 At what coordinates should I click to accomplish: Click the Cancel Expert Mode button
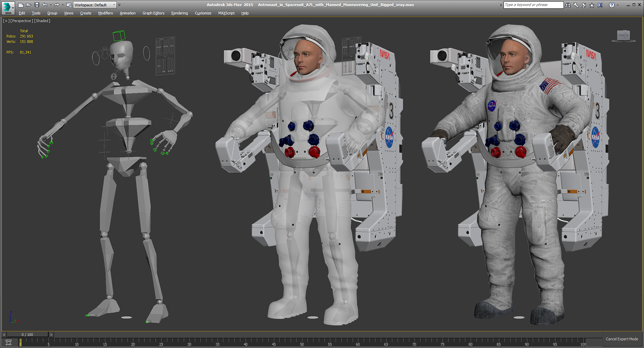[x=622, y=339]
